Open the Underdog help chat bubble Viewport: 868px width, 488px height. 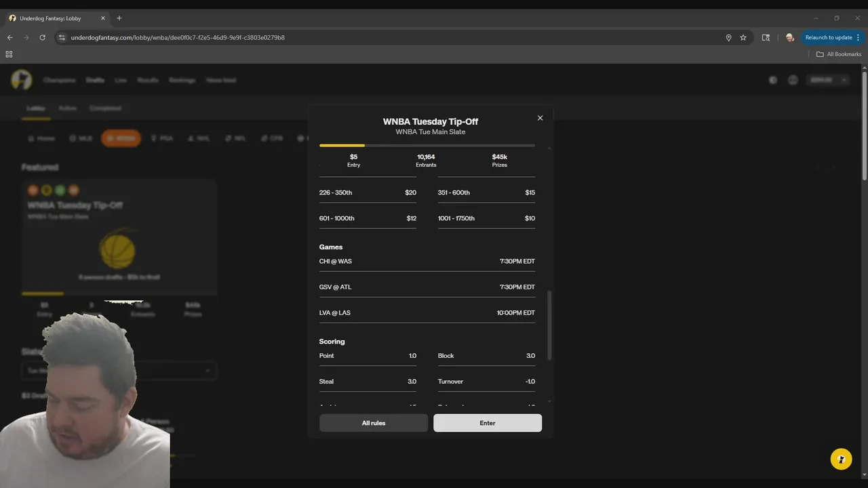(x=841, y=459)
